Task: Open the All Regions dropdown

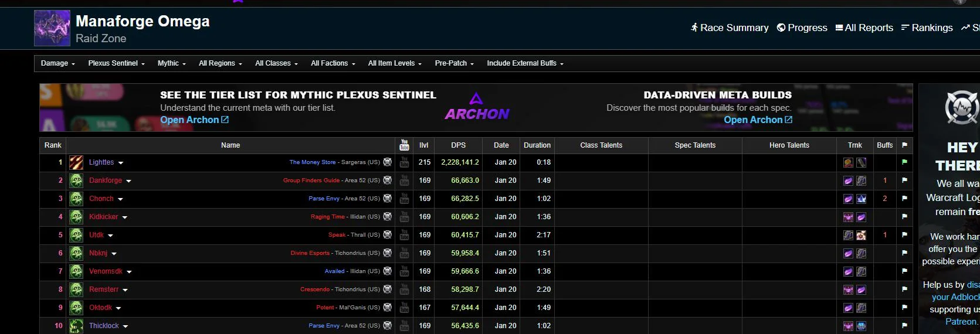Action: tap(221, 63)
